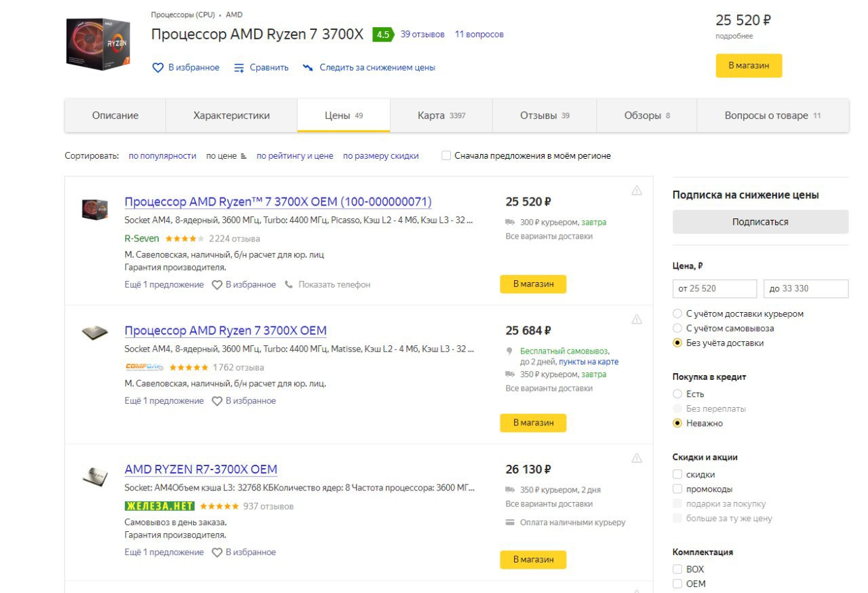Open thumbnail of Ryzen 7 3700X OEM (100-000000071)
The width and height of the screenshot is (868, 593).
tap(95, 209)
